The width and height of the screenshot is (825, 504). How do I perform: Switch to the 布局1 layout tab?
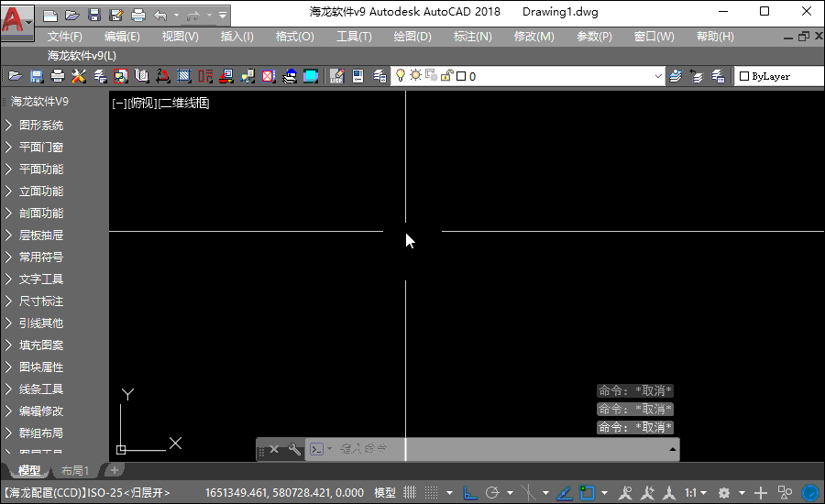(x=75, y=470)
